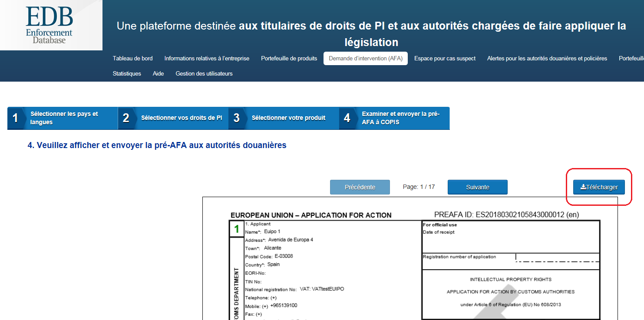Open the Gestion des utilisateurs menu

[204, 73]
